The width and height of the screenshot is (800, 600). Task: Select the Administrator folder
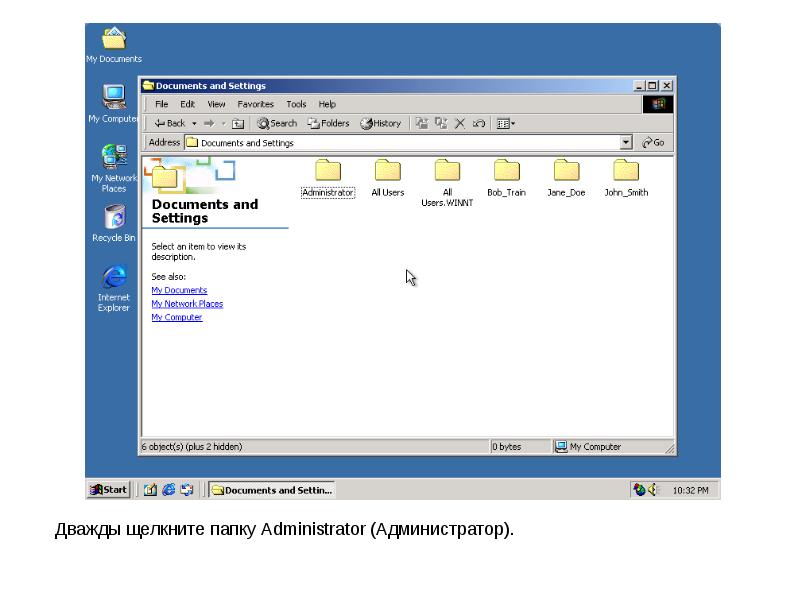(327, 177)
